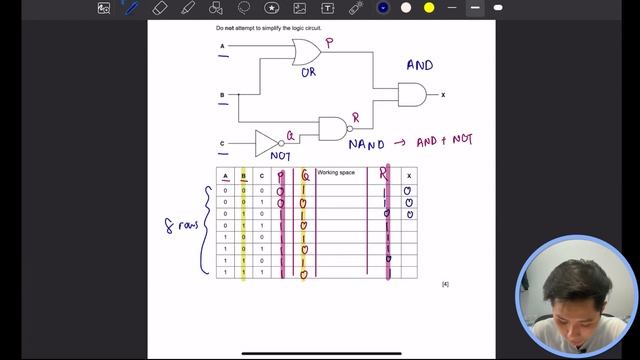Click the A column header in truth table
The height and width of the screenshot is (360, 640).
pos(225,176)
